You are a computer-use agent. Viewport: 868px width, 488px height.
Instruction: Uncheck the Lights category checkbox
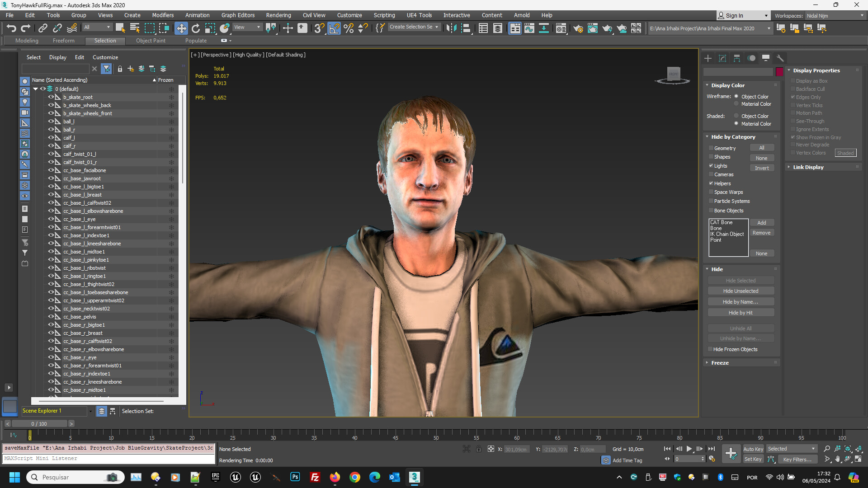click(x=711, y=166)
